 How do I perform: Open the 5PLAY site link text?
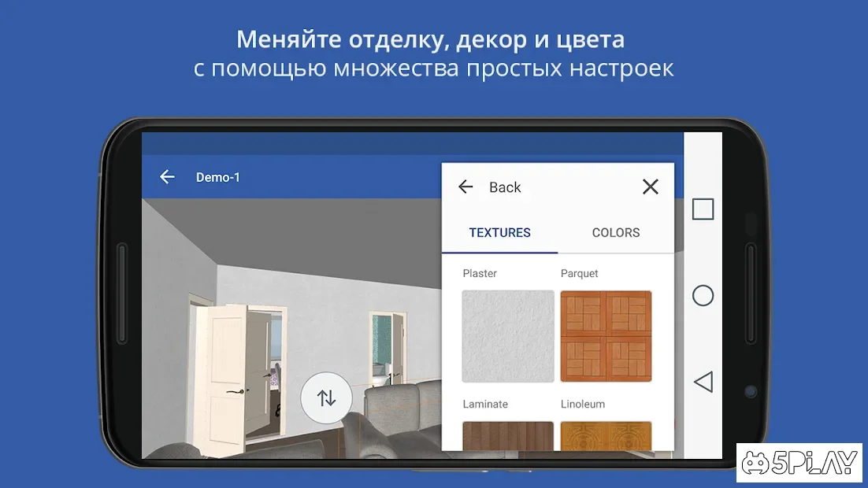coord(811,464)
